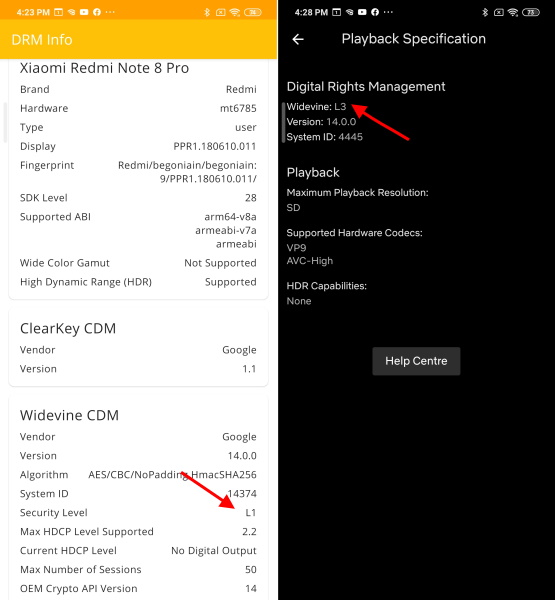The width and height of the screenshot is (555, 600).
Task: Tap battery indicator in left status bar
Action: pyautogui.click(x=253, y=12)
